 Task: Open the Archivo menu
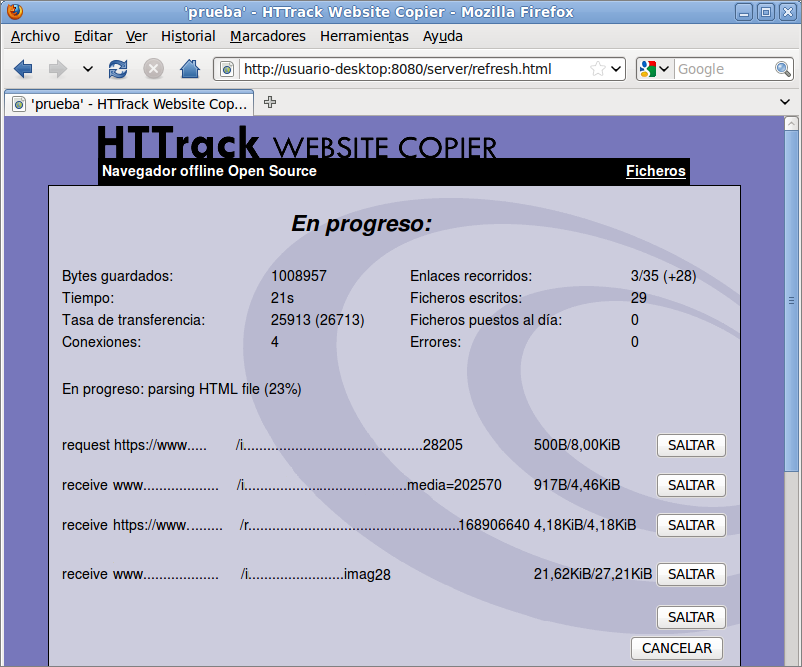click(35, 36)
